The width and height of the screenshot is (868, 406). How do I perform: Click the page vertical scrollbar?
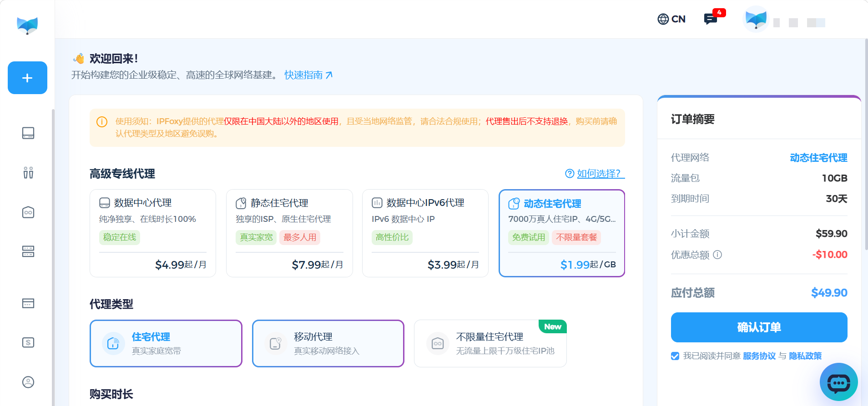coord(866,145)
